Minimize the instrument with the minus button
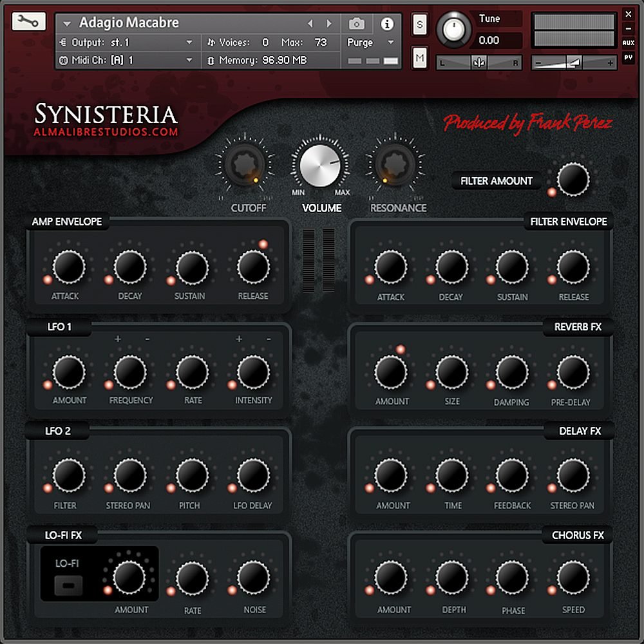Viewport: 644px width, 644px height. click(629, 28)
